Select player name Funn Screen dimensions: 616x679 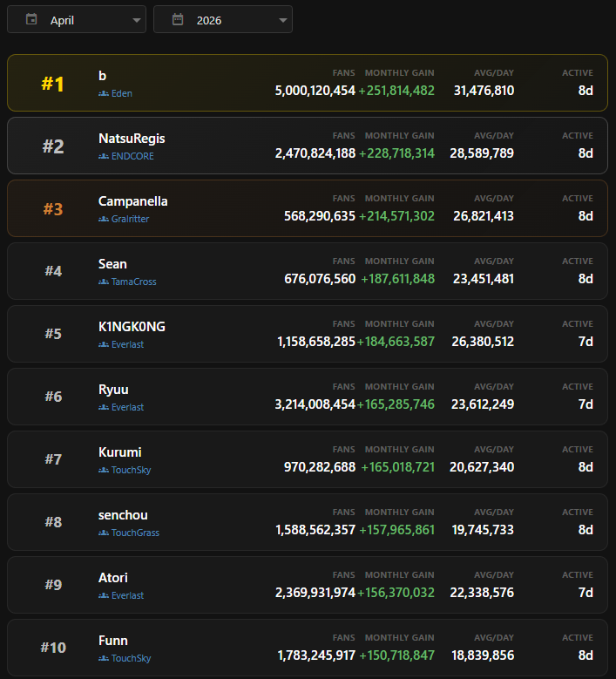113,641
